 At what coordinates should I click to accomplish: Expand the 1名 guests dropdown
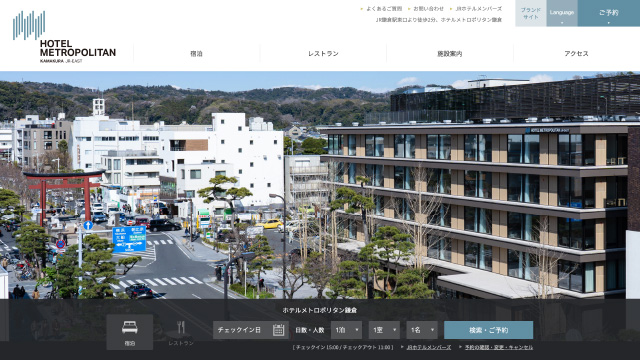coord(422,330)
